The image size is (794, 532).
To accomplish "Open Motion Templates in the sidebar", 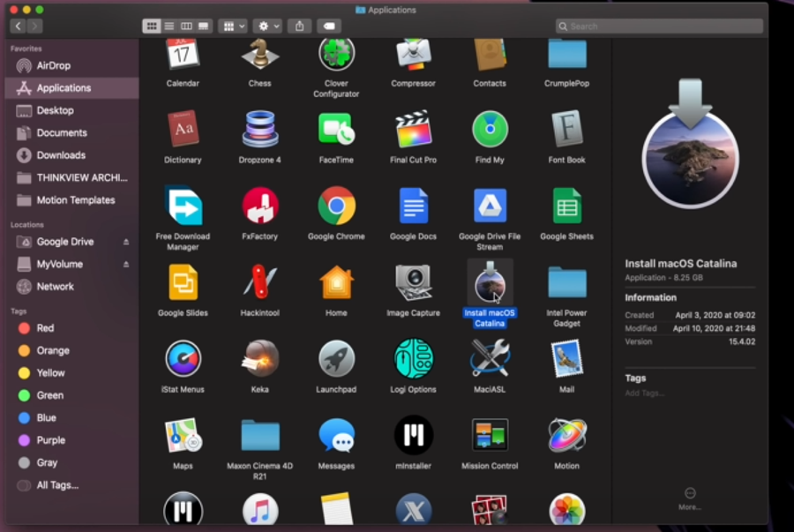I will pyautogui.click(x=72, y=200).
